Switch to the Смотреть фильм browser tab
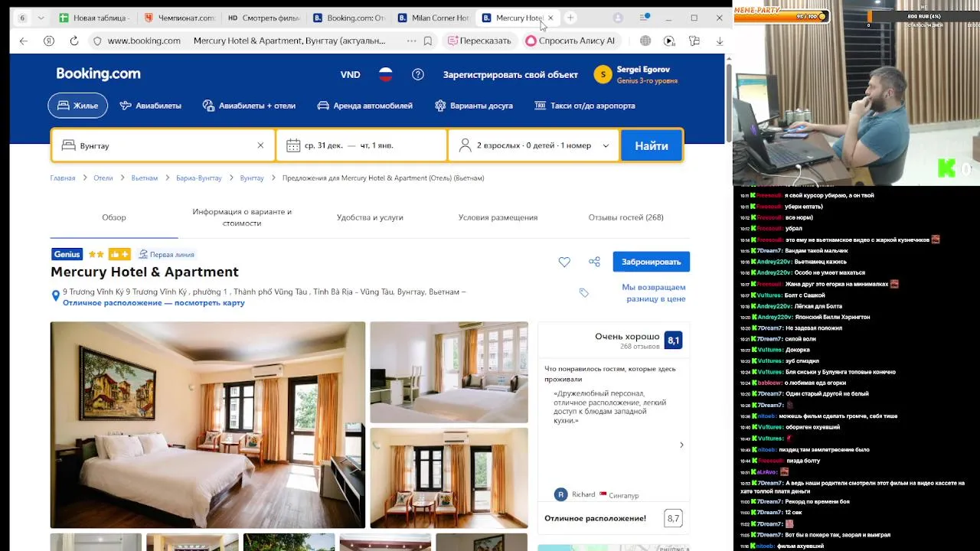980x551 pixels. (x=264, y=18)
